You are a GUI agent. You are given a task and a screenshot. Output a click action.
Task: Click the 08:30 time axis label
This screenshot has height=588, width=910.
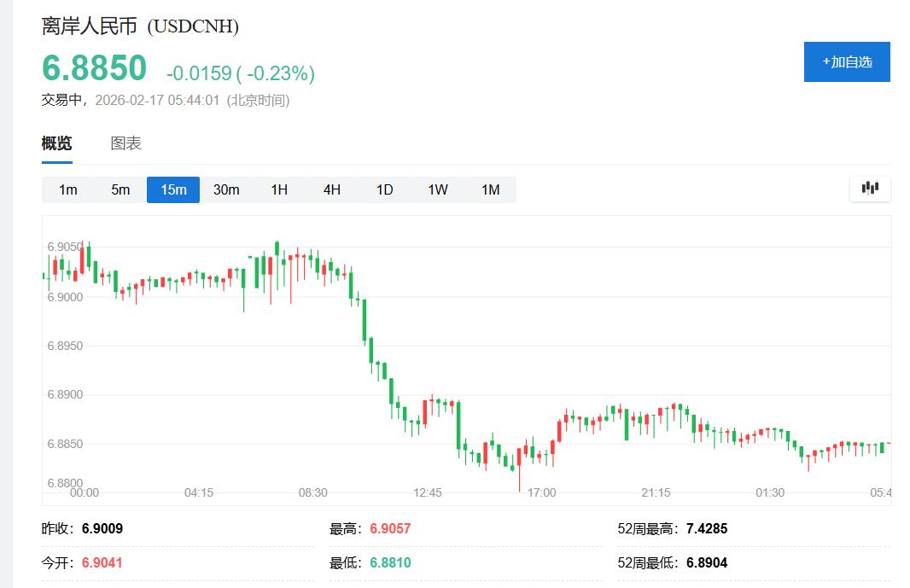click(312, 492)
